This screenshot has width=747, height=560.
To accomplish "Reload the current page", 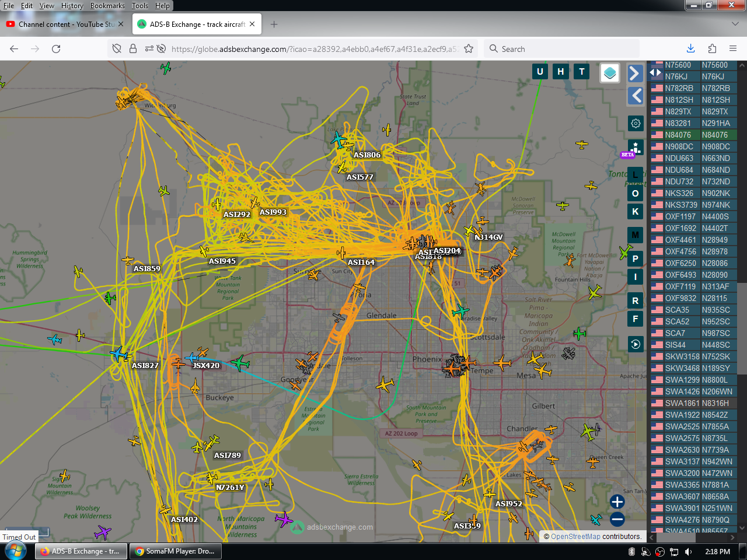I will coord(56,49).
